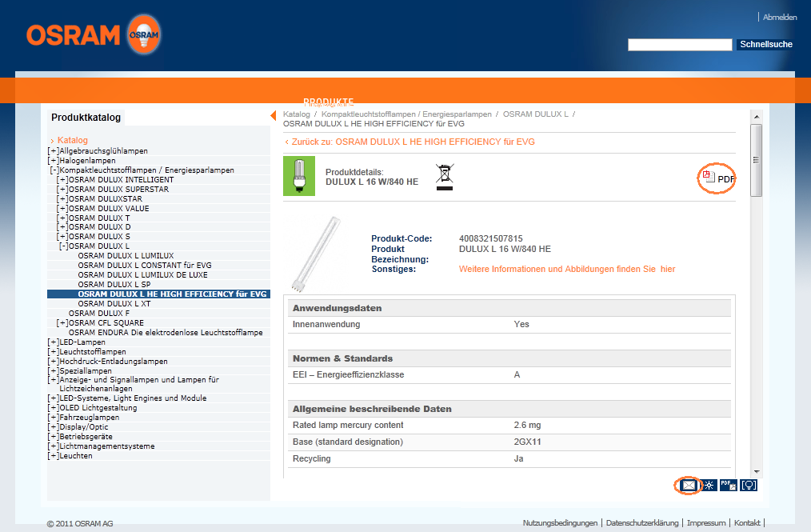Viewport: 811px width, 532px height.
Task: Click the Schnellsuche button
Action: tap(766, 45)
